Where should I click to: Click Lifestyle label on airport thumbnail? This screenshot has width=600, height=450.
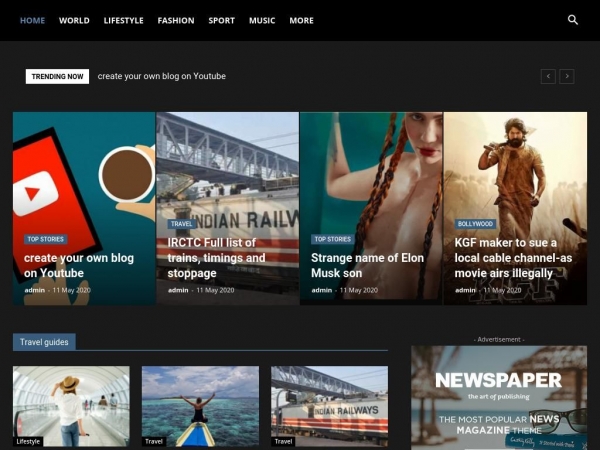(x=28, y=441)
